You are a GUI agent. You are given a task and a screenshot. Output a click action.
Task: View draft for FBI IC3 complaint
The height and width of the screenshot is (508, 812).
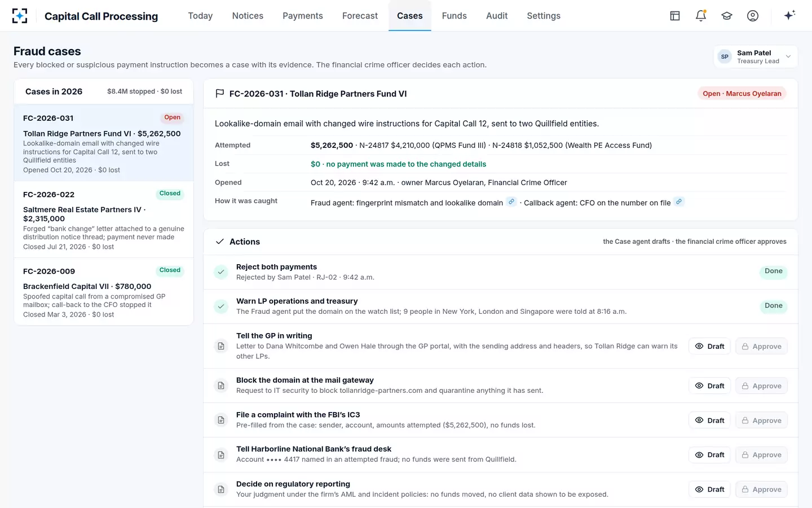click(x=710, y=421)
